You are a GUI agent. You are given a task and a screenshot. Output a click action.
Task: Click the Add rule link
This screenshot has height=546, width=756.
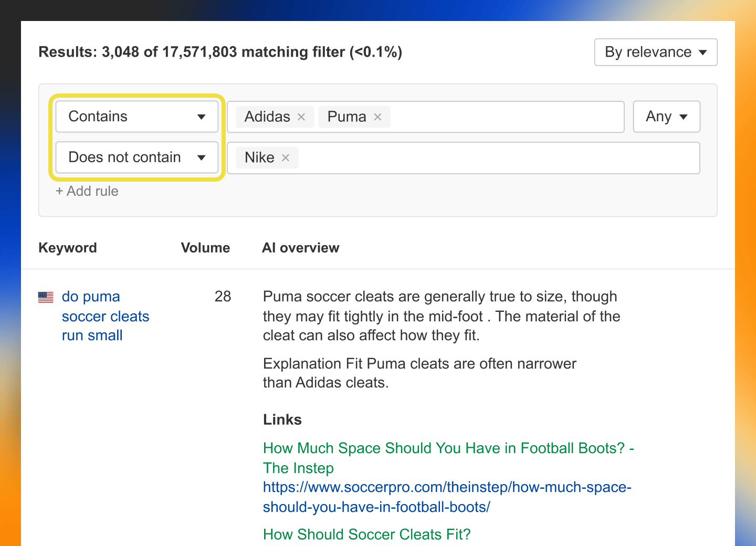point(87,191)
